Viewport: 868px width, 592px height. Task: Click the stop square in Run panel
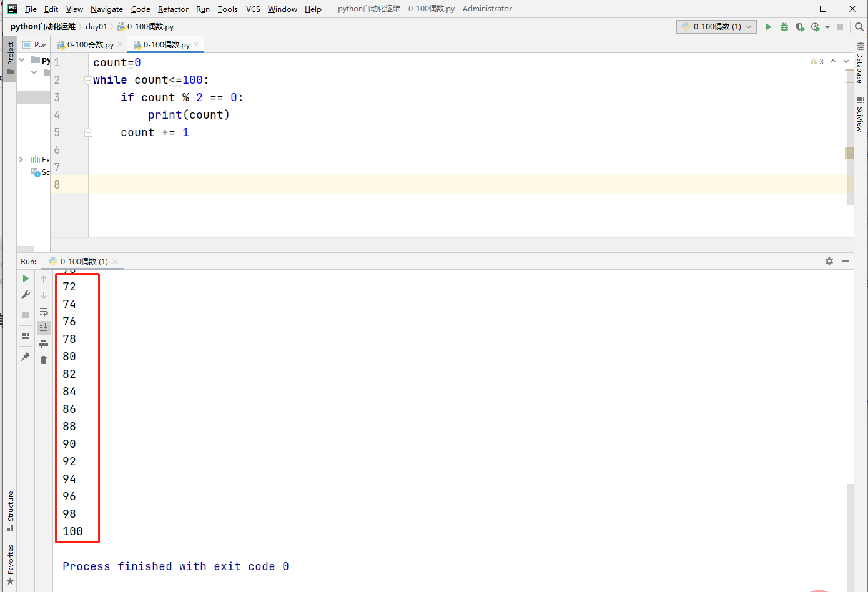pyautogui.click(x=26, y=315)
